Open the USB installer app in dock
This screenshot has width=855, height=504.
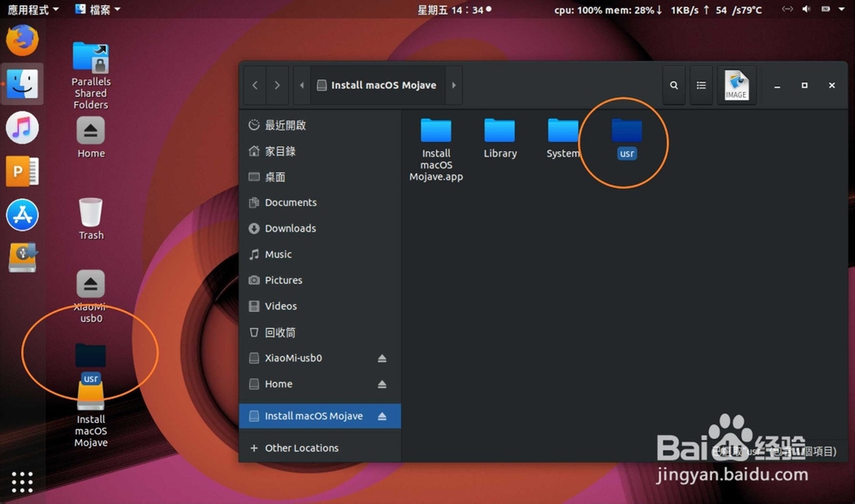pos(22,258)
